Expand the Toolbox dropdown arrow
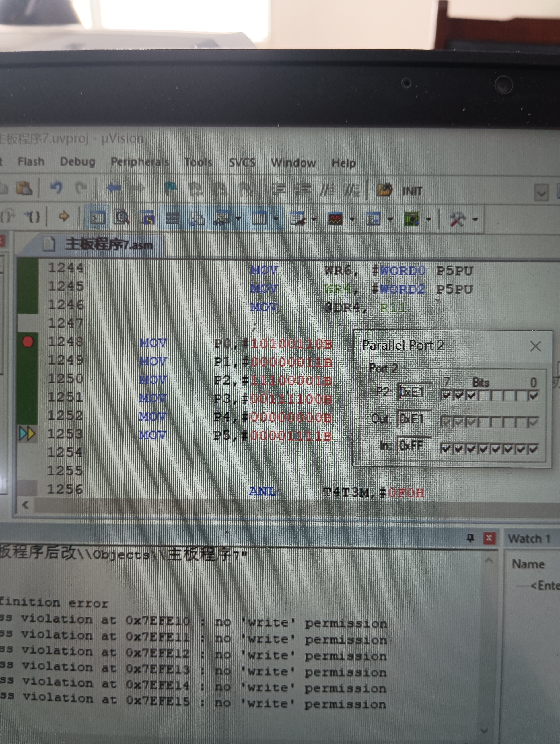The height and width of the screenshot is (744, 560). point(475,220)
